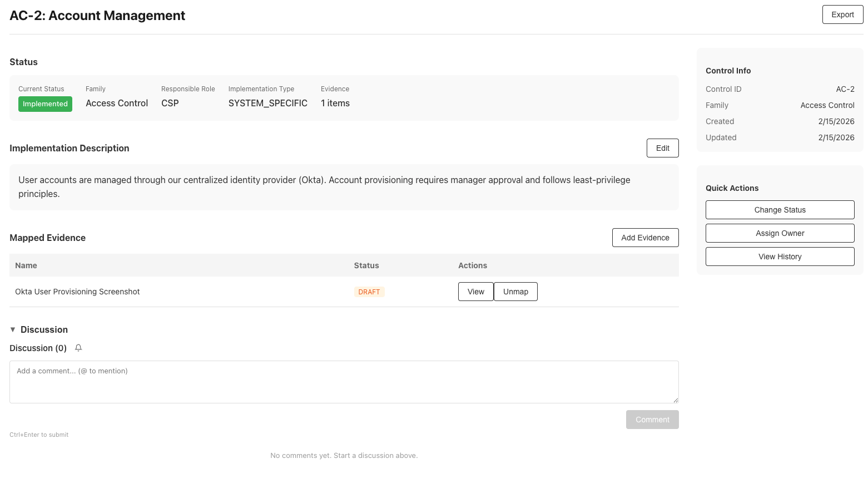Open Change Status quick action
Screen dimensions: 868x488
780,210
